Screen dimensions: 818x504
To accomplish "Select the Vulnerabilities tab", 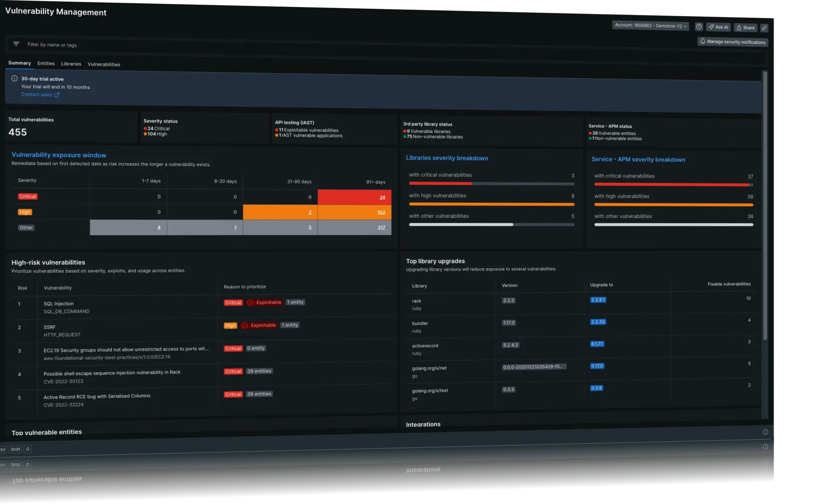I will coord(104,64).
